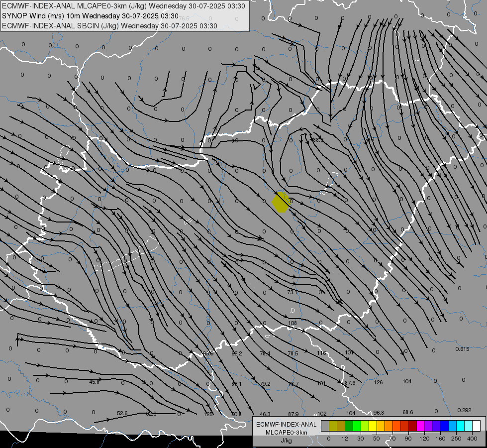Viewport: 487px width, 448px height.
Task: Click the 87.6 grid value
Action: point(350,383)
